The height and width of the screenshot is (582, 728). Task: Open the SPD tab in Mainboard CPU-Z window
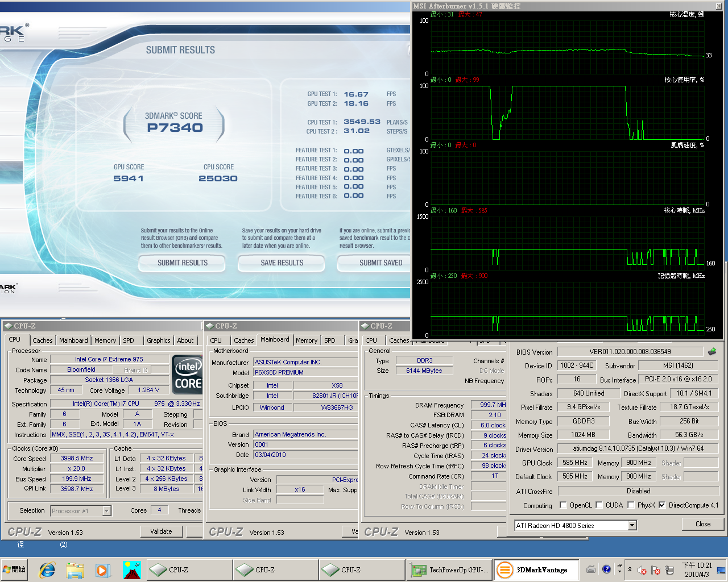(330, 340)
